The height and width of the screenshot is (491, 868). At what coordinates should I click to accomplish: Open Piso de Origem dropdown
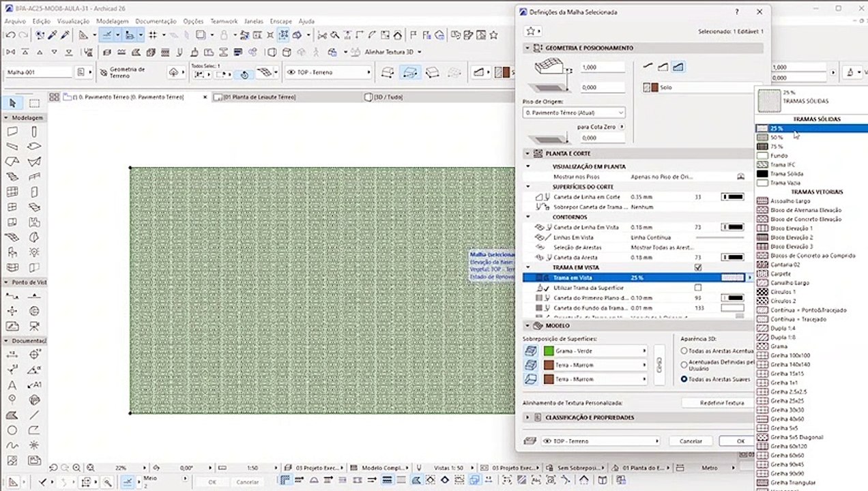574,113
